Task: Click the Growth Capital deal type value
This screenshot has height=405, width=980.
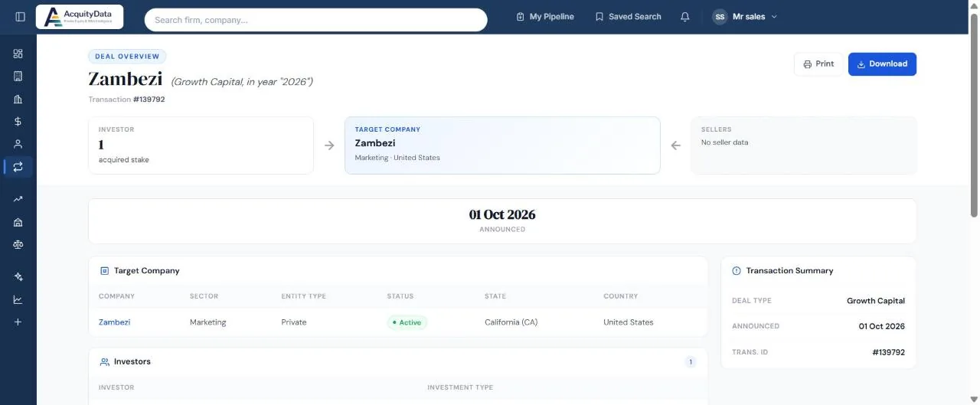Action: (x=876, y=301)
